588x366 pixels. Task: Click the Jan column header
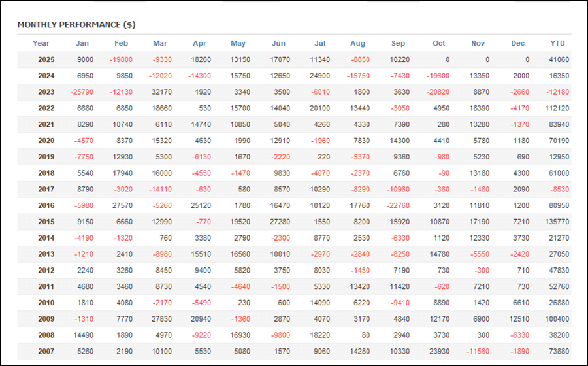[82, 44]
